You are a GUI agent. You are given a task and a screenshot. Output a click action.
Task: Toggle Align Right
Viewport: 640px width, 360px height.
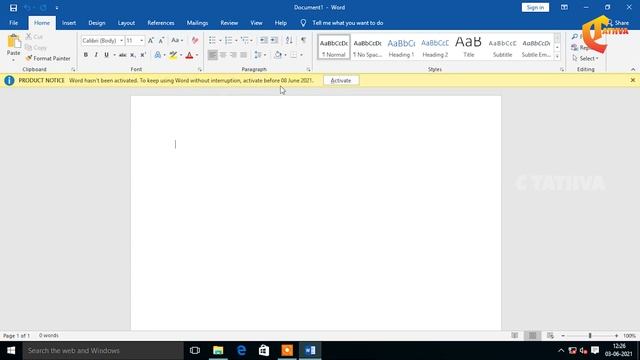(x=233, y=55)
